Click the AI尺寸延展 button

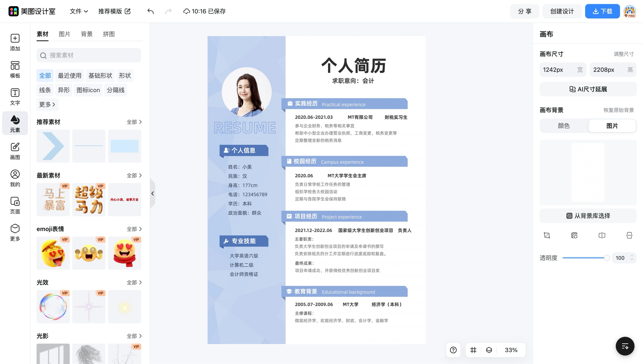tap(588, 89)
